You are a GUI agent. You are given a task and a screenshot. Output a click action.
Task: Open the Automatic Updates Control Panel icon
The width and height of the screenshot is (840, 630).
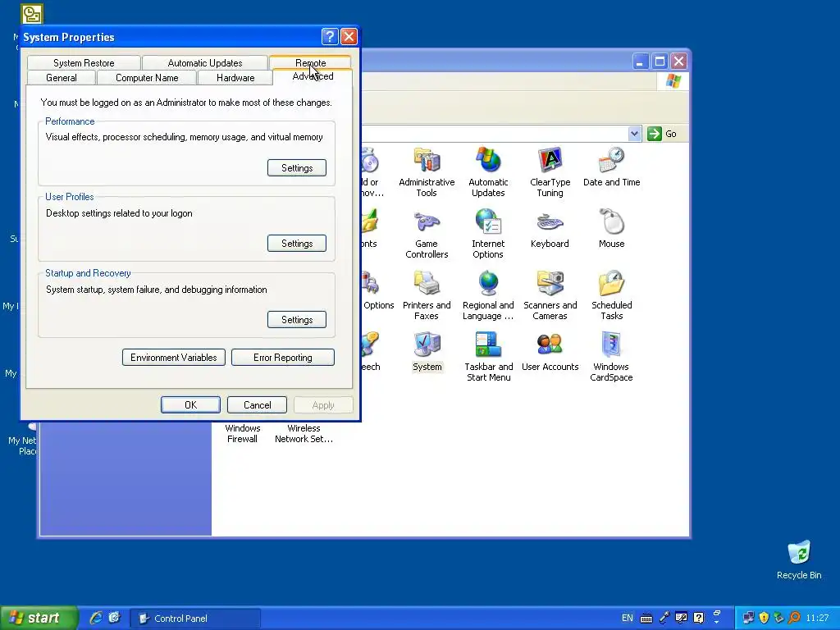488,172
